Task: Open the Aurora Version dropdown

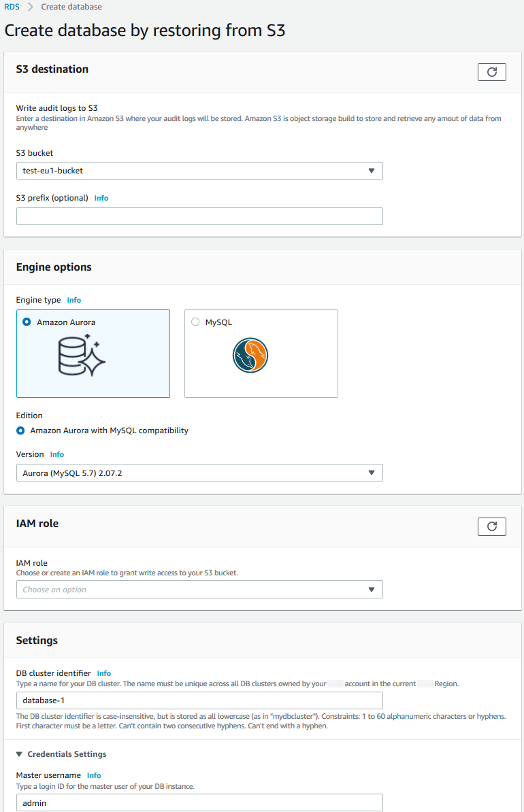Action: tap(199, 473)
